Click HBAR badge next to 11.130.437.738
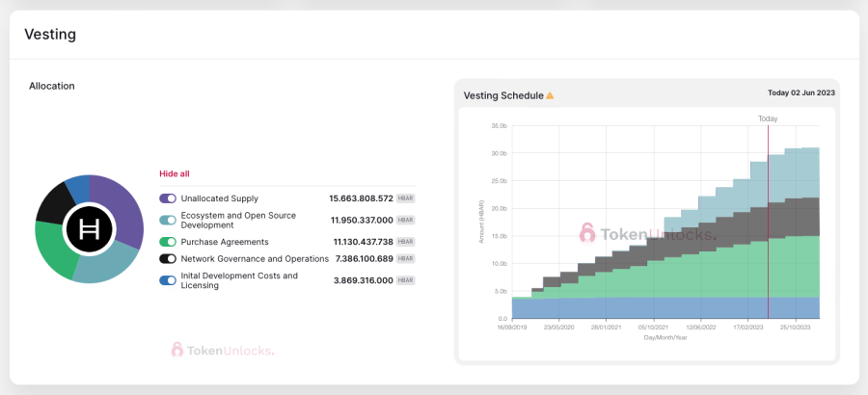This screenshot has width=868, height=395. point(405,242)
